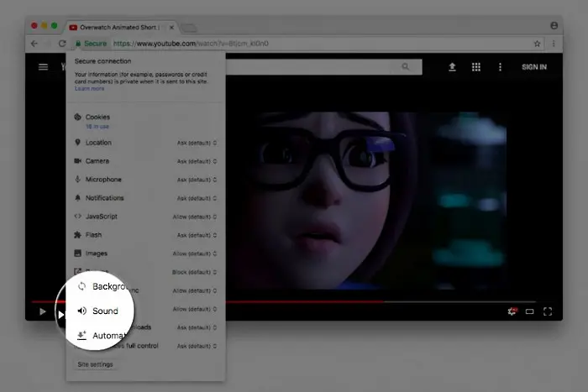Open Sound row Allow dropdown
Screen dimensions: 588x392
tap(195, 309)
